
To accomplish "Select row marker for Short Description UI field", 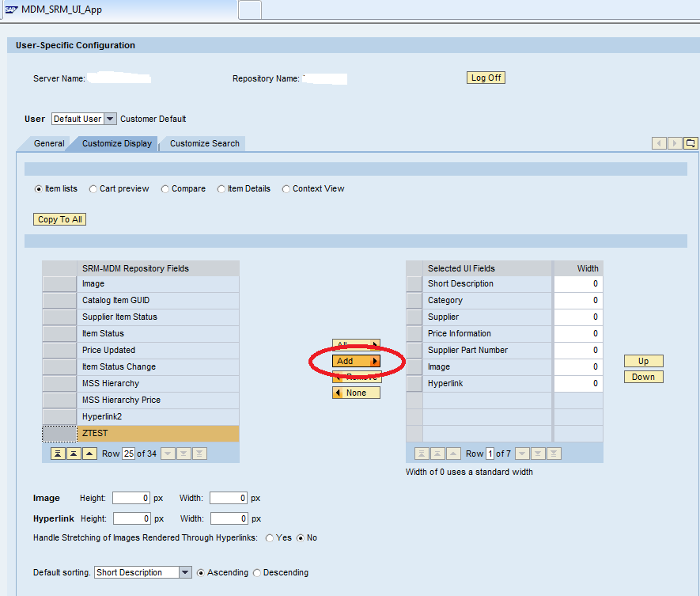I will (x=414, y=284).
